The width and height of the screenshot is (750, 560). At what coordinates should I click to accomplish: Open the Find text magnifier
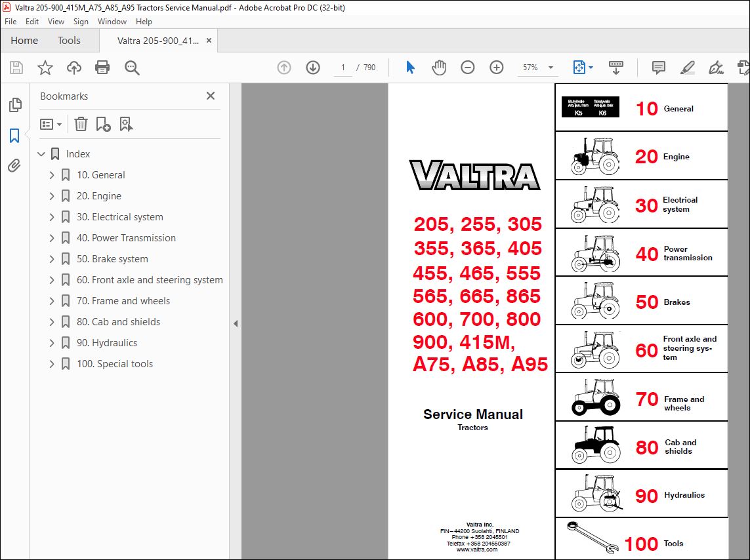tap(131, 68)
